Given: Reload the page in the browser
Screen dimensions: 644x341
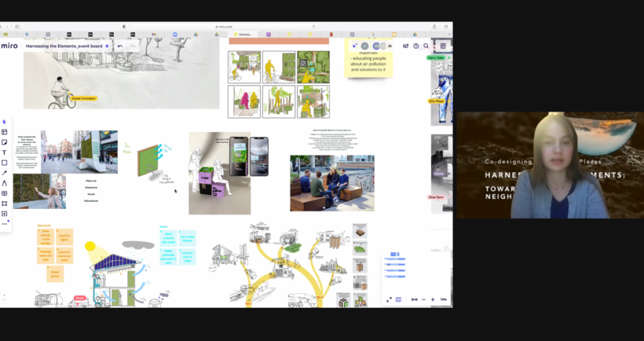Looking at the screenshot, I should point(313,26).
